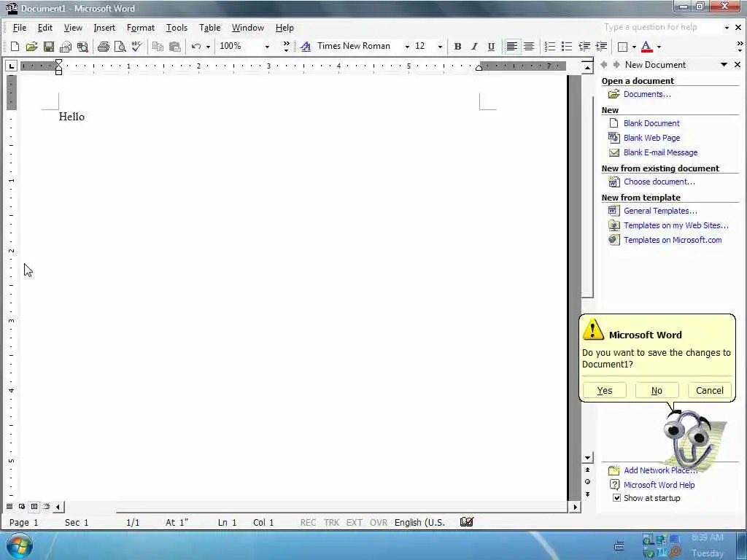
Task: Click the ruler tab selector box
Action: (12, 66)
